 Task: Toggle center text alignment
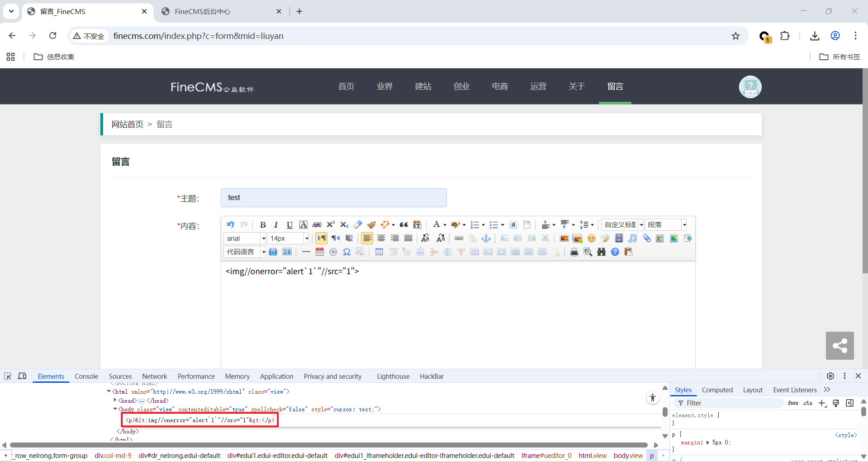[x=381, y=238]
